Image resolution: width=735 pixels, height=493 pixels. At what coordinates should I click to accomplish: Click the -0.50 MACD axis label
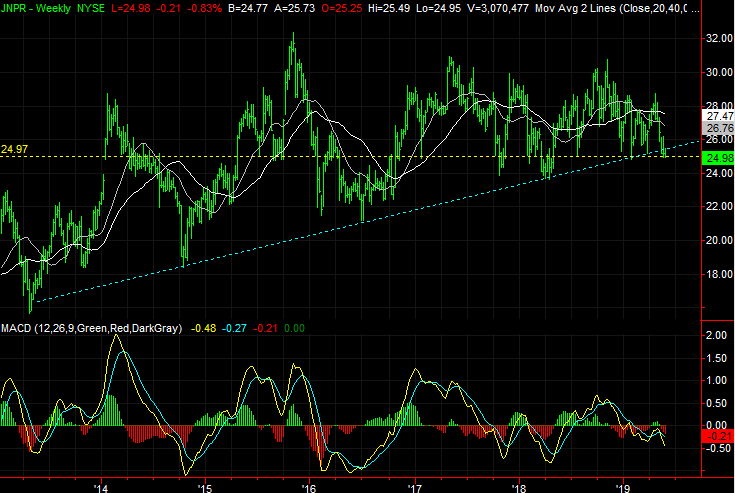point(718,448)
